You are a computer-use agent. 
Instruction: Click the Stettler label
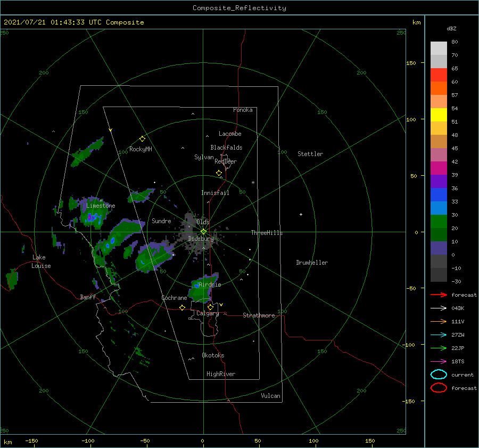coord(310,154)
